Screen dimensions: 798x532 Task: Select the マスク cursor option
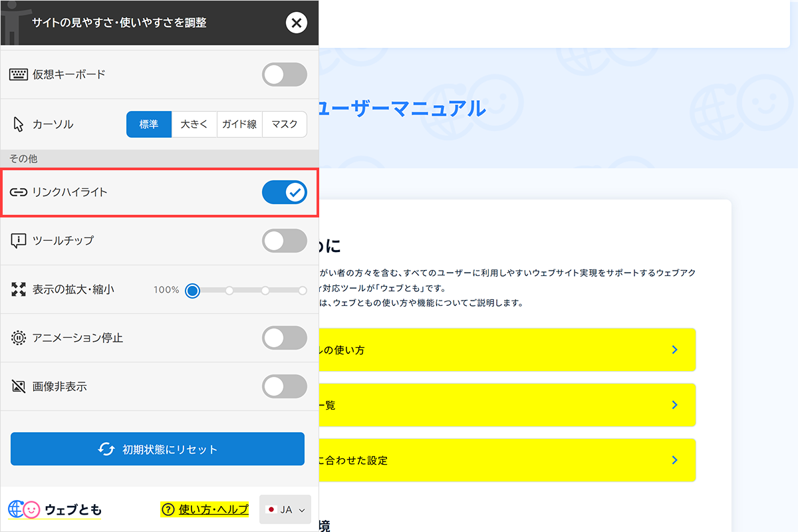pyautogui.click(x=285, y=124)
